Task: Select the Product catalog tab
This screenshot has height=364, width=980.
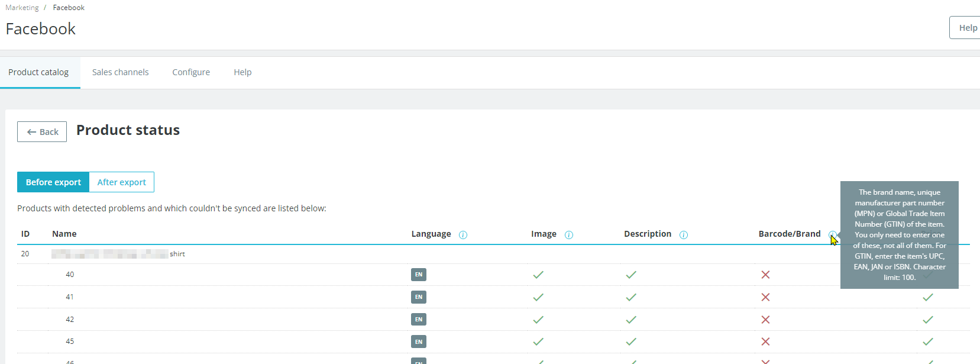Action: tap(38, 72)
